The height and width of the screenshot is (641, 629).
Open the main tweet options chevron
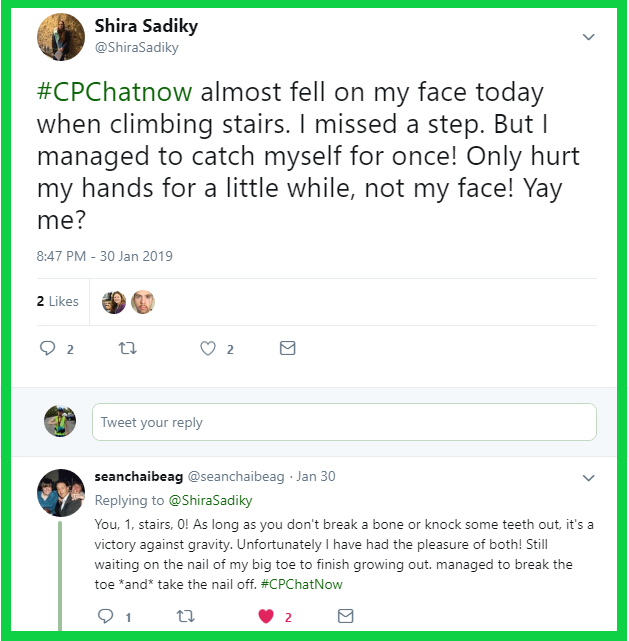tap(588, 38)
